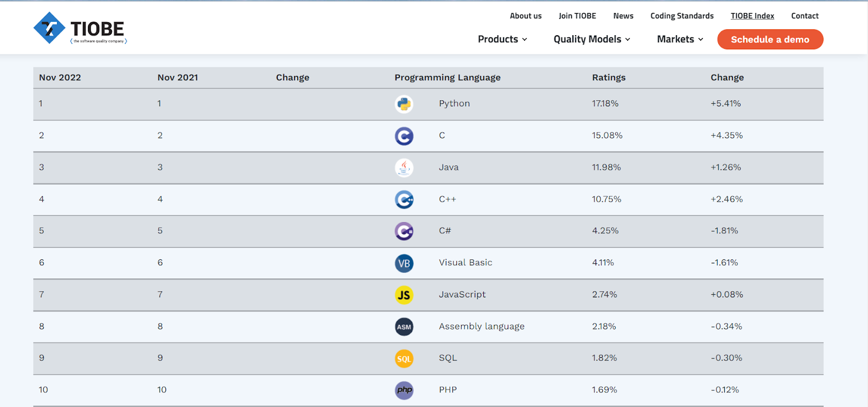
Task: Click C's 15.08% rating
Action: 607,136
